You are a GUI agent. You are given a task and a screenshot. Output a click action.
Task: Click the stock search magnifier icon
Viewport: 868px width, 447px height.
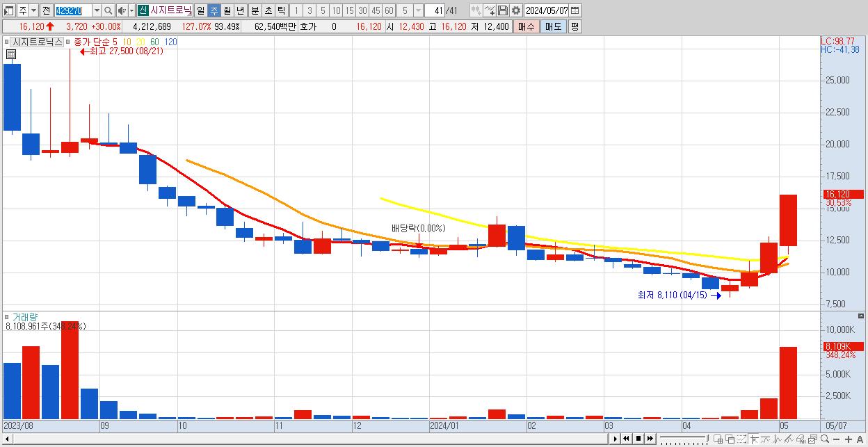coord(108,10)
